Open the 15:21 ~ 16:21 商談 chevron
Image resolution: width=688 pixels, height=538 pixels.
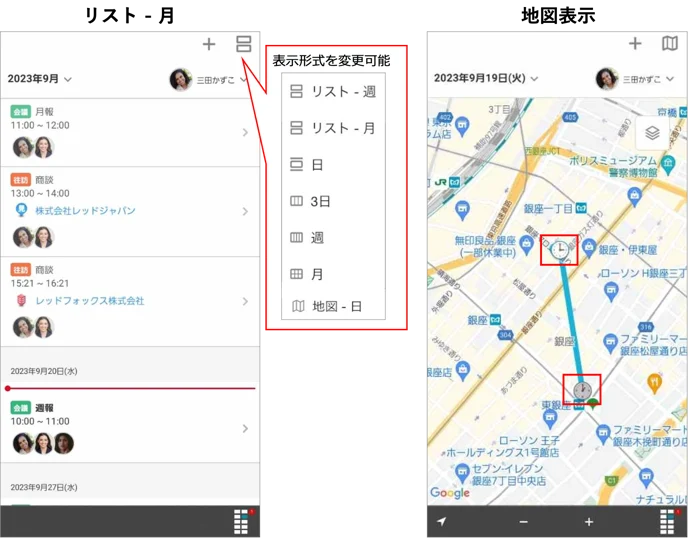click(245, 301)
